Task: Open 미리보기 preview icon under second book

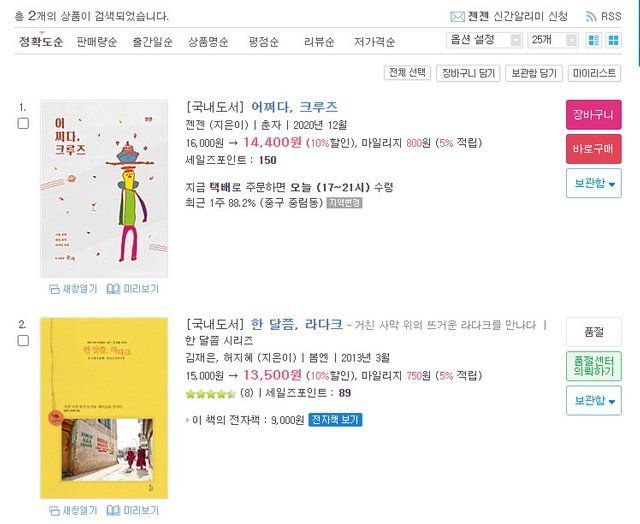Action: click(x=113, y=510)
